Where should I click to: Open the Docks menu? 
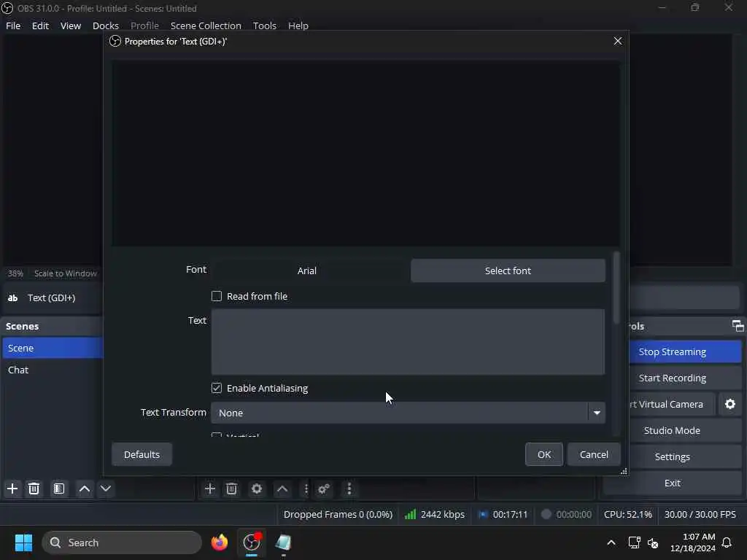click(x=106, y=26)
